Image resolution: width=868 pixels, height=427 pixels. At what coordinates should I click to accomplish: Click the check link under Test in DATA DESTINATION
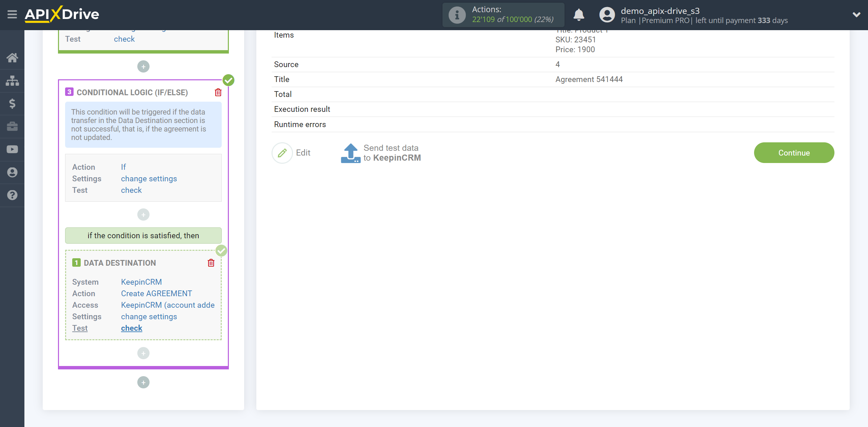click(131, 328)
